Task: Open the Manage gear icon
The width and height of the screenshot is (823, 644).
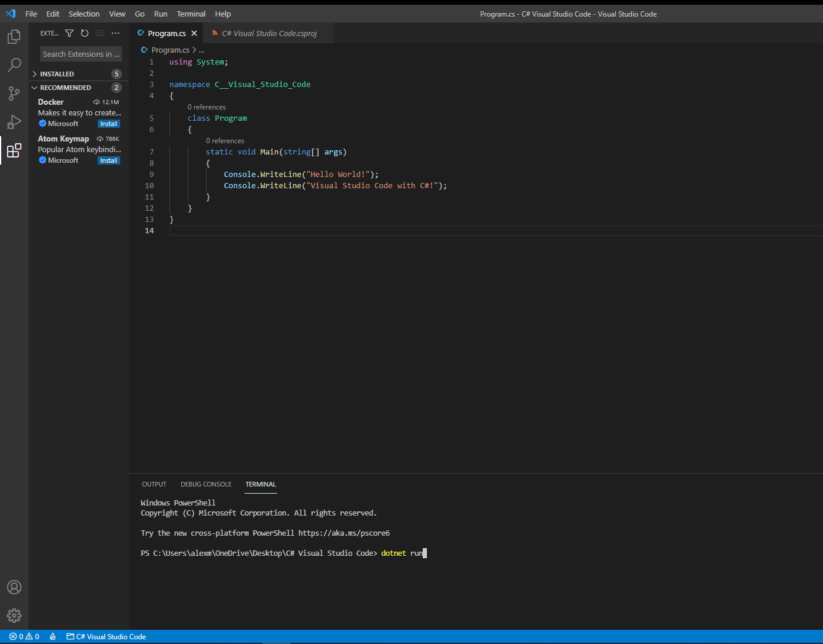Action: click(14, 616)
